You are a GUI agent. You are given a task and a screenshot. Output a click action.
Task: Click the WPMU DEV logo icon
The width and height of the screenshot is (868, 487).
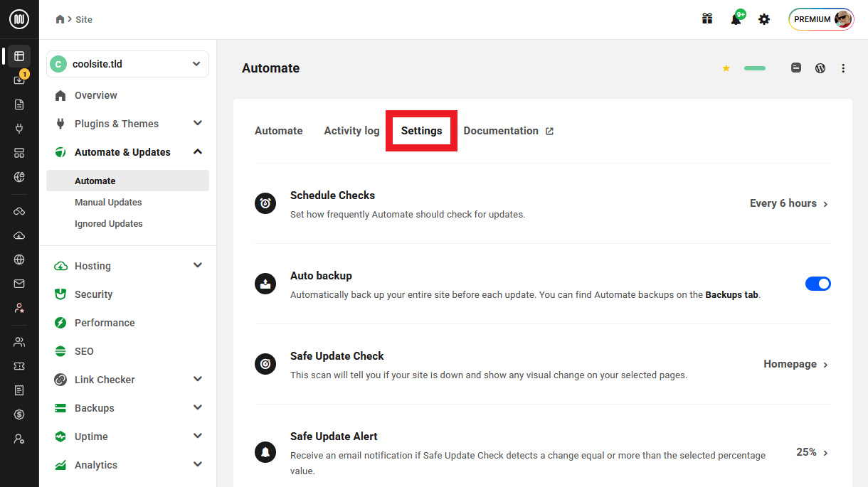point(19,19)
